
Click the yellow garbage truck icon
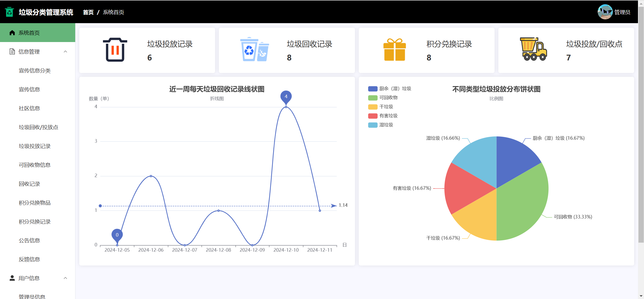point(533,49)
